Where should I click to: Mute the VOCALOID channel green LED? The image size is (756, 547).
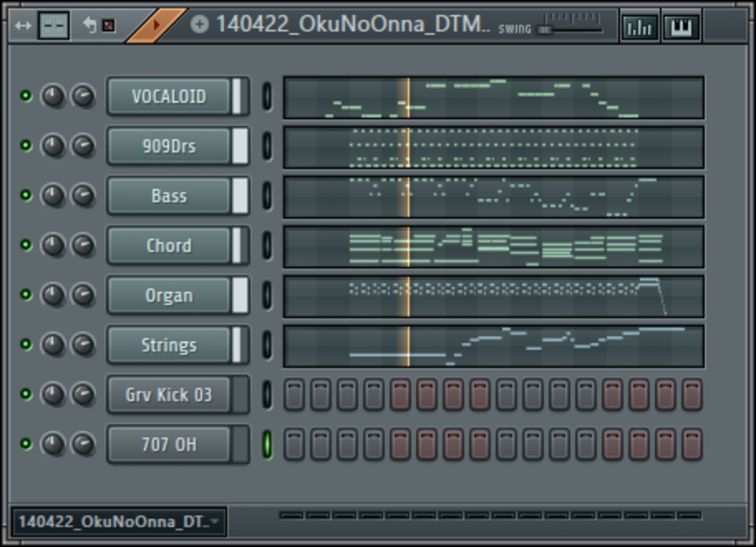pos(26,95)
